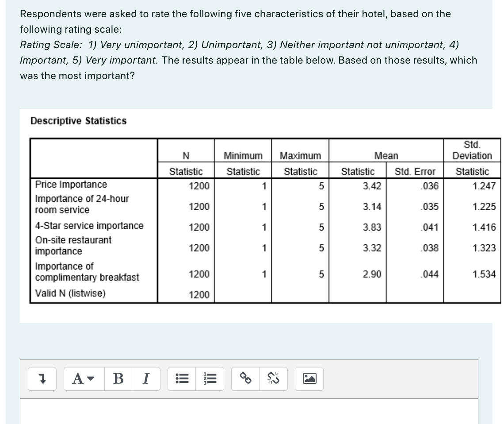The height and width of the screenshot is (424, 504).
Task: Apply bold formatting with the B icon
Action: pyautogui.click(x=118, y=379)
